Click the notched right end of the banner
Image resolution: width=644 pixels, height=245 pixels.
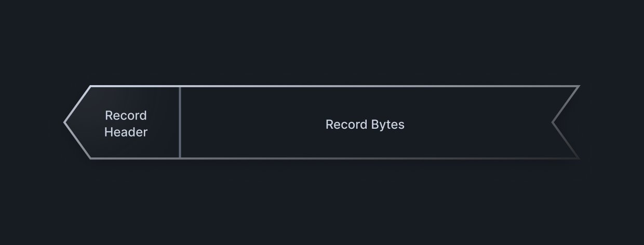[x=553, y=122]
